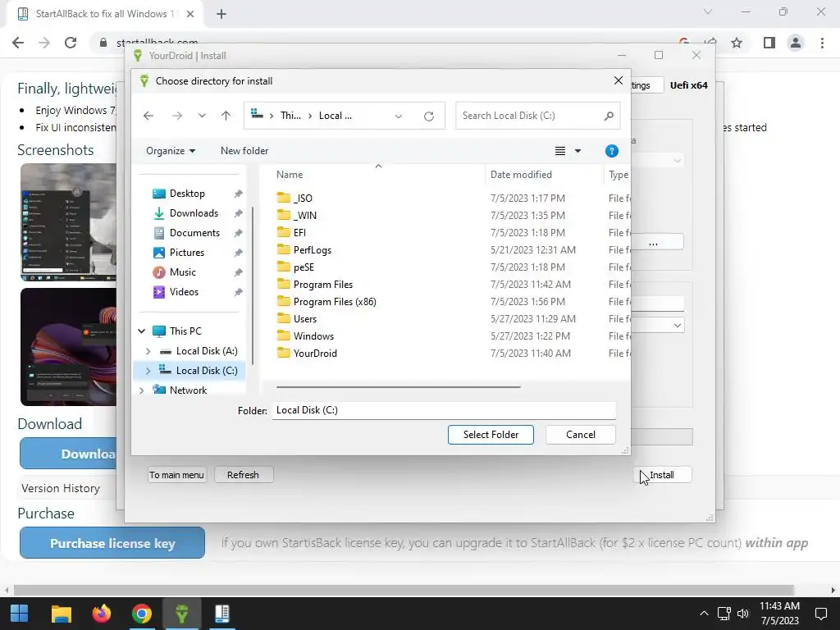
Task: Select the _WIN folder
Action: coord(305,216)
